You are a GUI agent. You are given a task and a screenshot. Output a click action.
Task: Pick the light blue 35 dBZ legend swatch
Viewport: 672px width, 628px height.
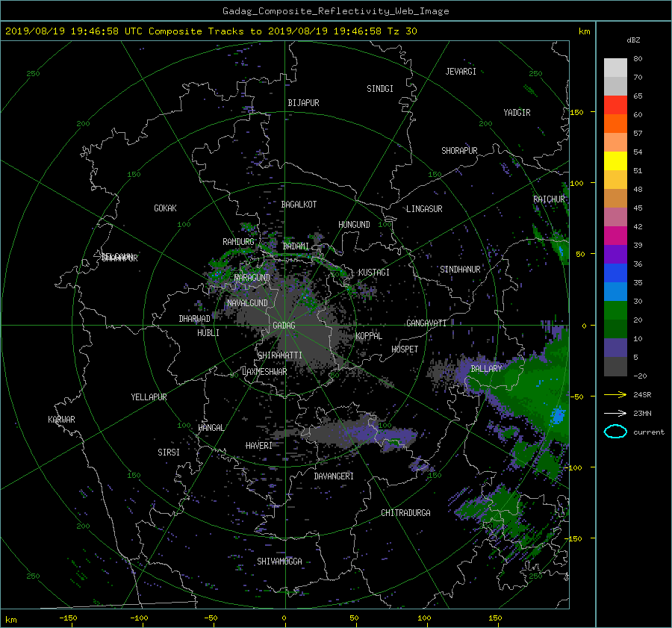615,291
